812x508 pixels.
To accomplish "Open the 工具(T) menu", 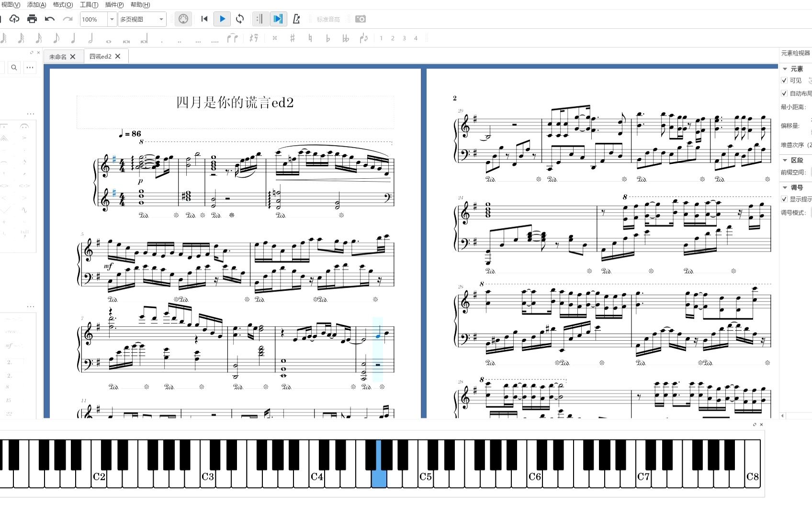I will point(89,5).
